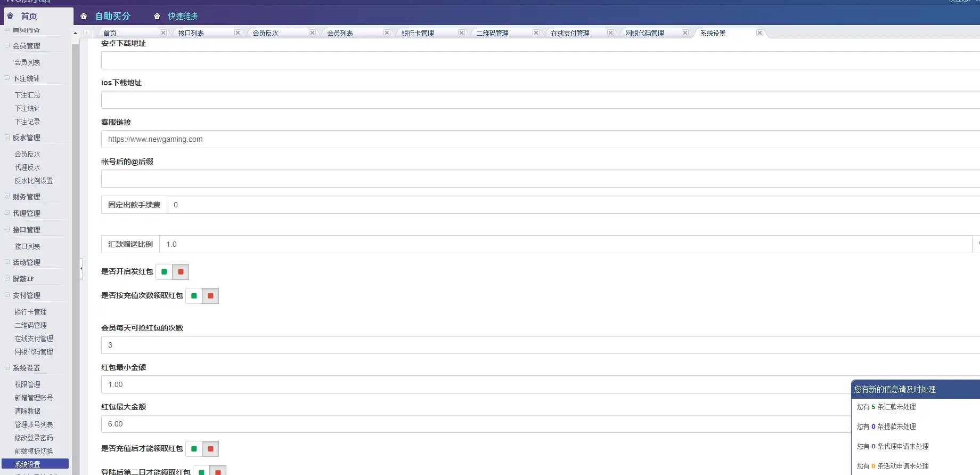Collapse the 下注统计 sidebar group

(x=7, y=78)
